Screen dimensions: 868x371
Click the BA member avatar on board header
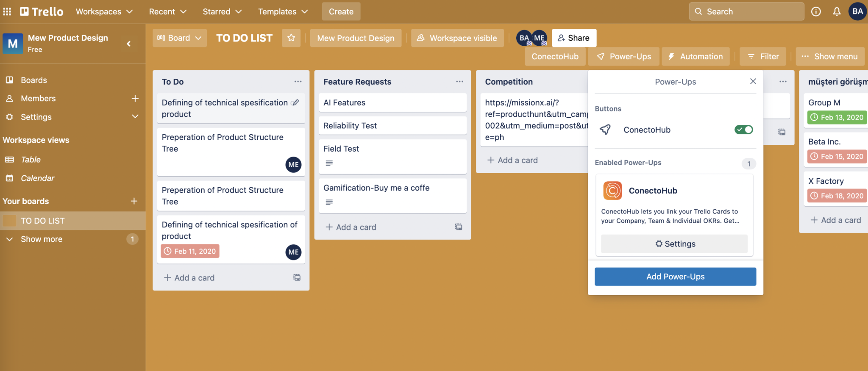524,38
